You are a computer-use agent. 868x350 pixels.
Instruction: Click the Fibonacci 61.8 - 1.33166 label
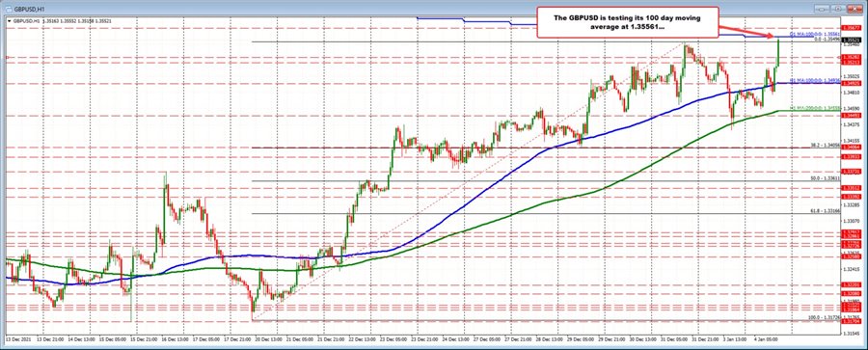point(826,211)
